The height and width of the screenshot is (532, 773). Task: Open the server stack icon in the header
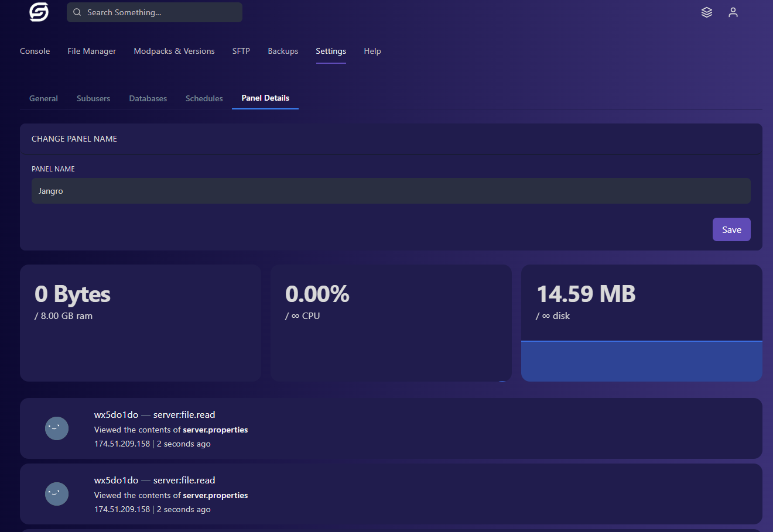[x=706, y=12]
